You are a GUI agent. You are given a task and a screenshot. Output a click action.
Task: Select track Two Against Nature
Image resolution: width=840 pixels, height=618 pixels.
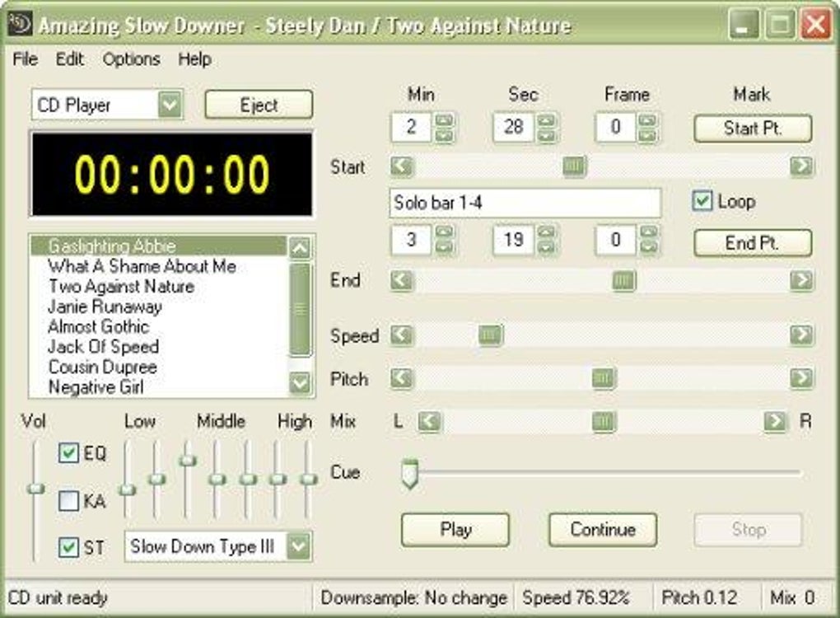click(159, 286)
